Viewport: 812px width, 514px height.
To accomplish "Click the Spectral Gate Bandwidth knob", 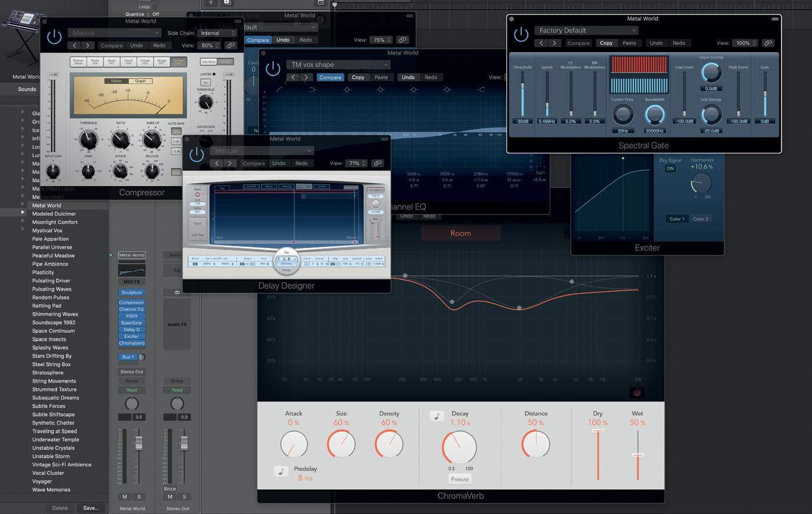I will (x=655, y=114).
